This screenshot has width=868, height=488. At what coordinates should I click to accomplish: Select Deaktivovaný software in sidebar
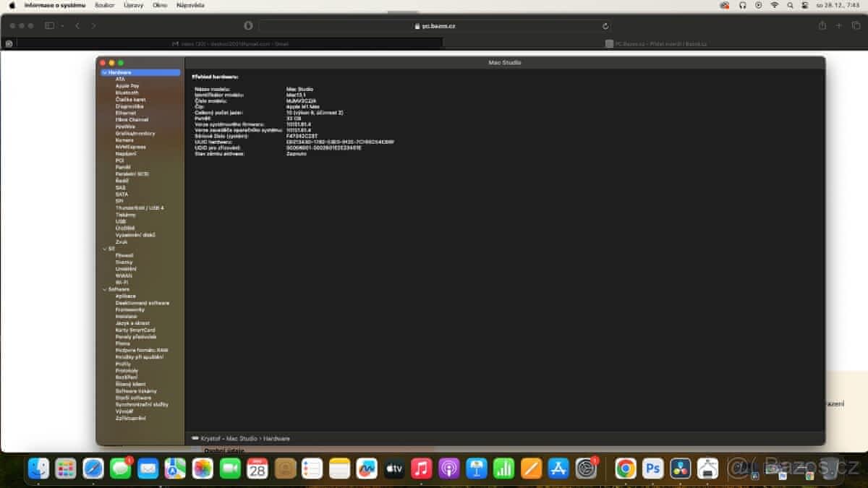[x=142, y=303]
